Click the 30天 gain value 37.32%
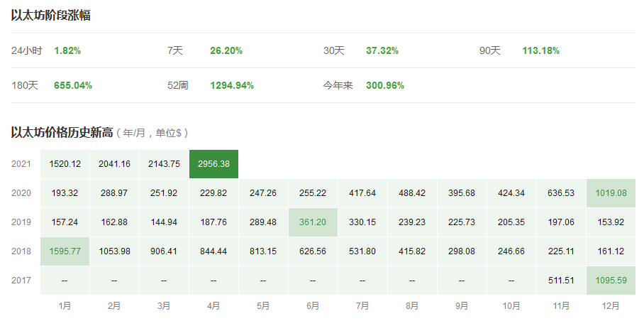The width and height of the screenshot is (644, 326). [382, 50]
